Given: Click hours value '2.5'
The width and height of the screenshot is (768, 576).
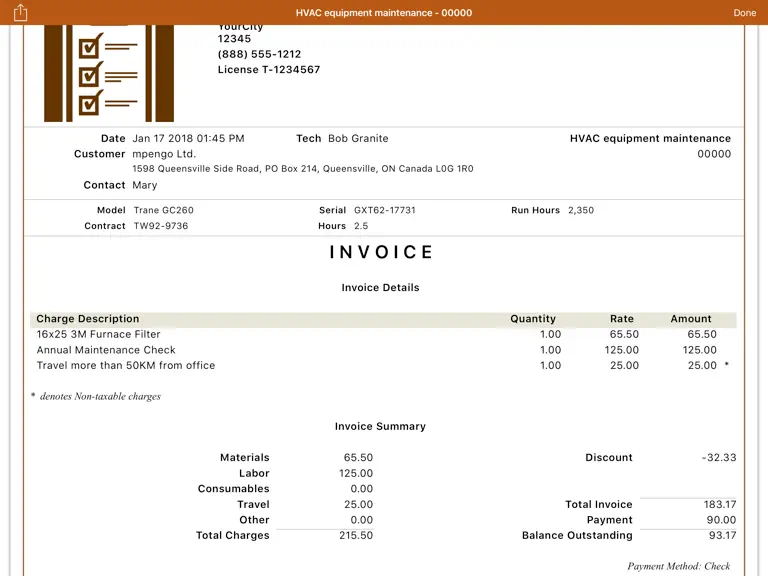Looking at the screenshot, I should click(361, 226).
